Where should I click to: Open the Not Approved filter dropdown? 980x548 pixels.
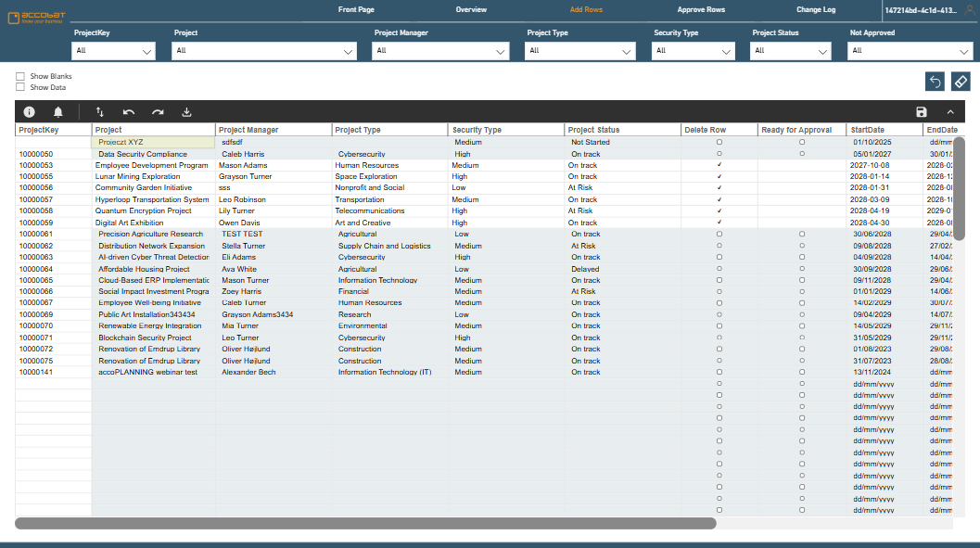[x=910, y=51]
